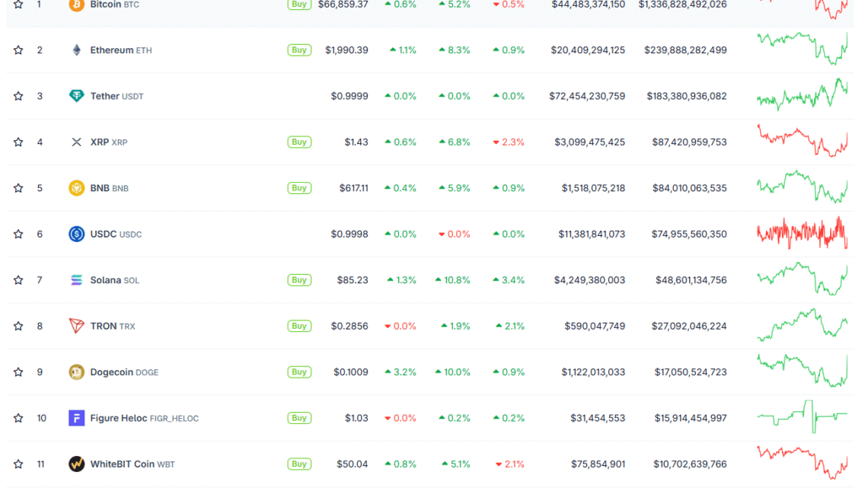The image size is (868, 488).
Task: Click the Dogecoin coin logo
Action: [76, 372]
